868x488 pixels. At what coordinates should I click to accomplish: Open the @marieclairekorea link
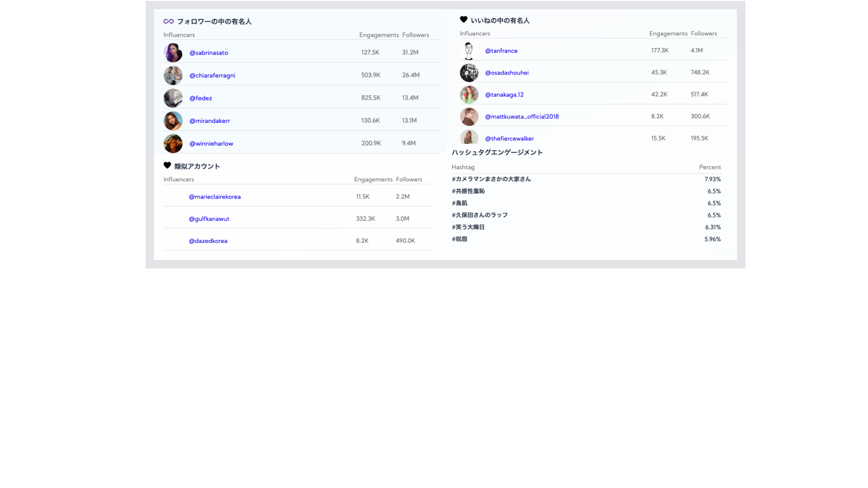point(215,197)
